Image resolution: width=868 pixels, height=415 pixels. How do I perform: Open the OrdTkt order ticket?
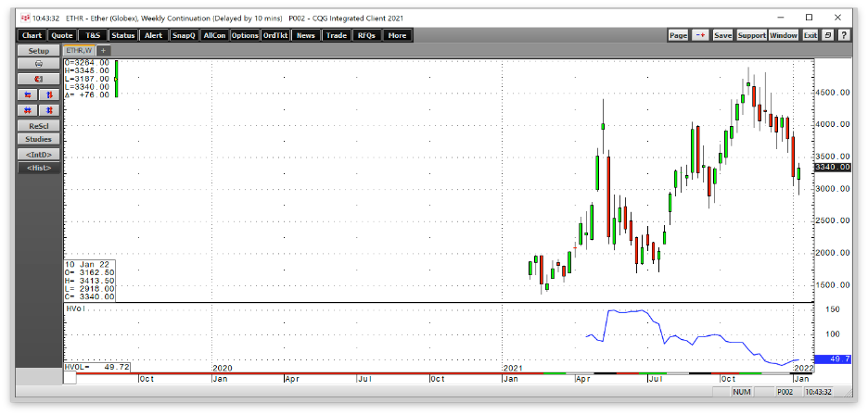coord(276,35)
